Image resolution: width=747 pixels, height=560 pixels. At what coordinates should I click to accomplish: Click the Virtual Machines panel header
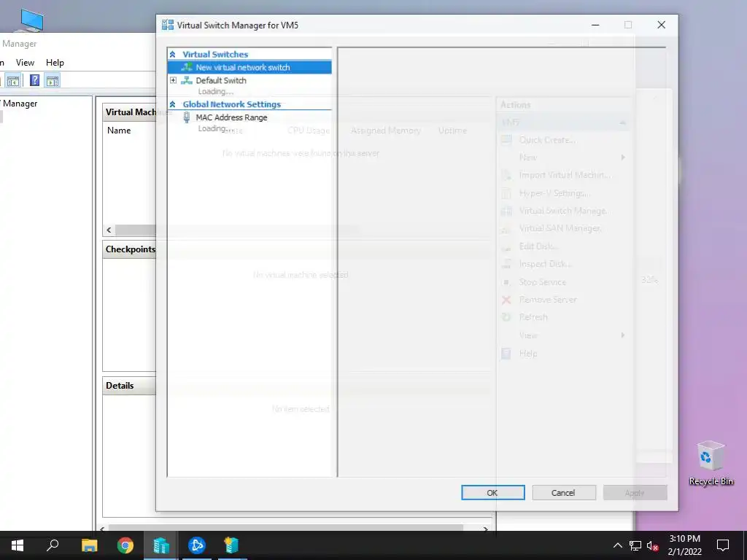click(x=131, y=112)
